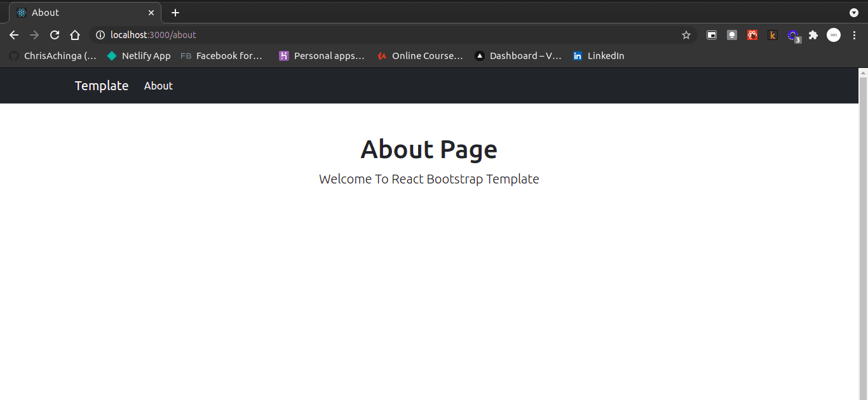Open the ChrisAchinga GitHub bookmark
868x400 pixels.
coord(53,56)
